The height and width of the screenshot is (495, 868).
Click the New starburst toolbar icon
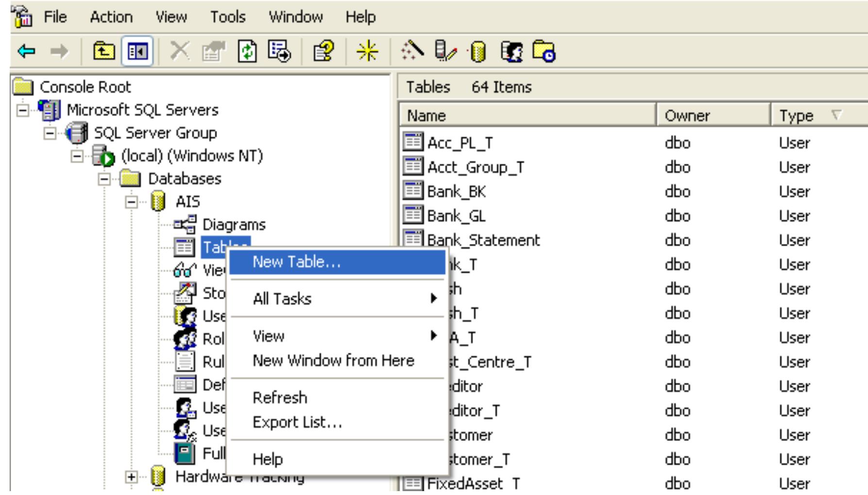pos(367,51)
